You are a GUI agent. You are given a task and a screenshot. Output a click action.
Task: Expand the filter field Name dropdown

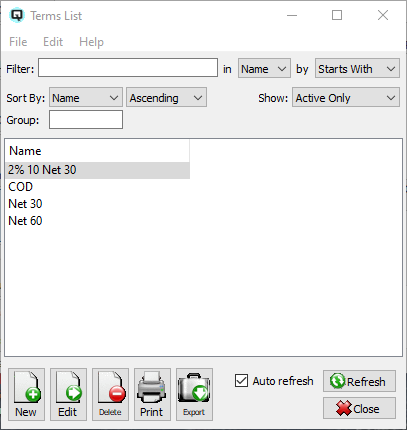point(264,68)
